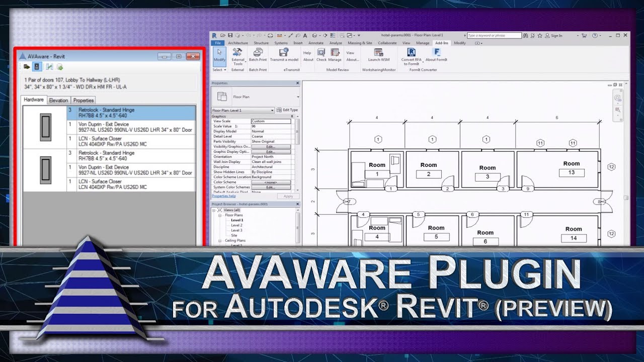
Task: Click Transmit a model in eTransmit panel
Action: click(284, 55)
